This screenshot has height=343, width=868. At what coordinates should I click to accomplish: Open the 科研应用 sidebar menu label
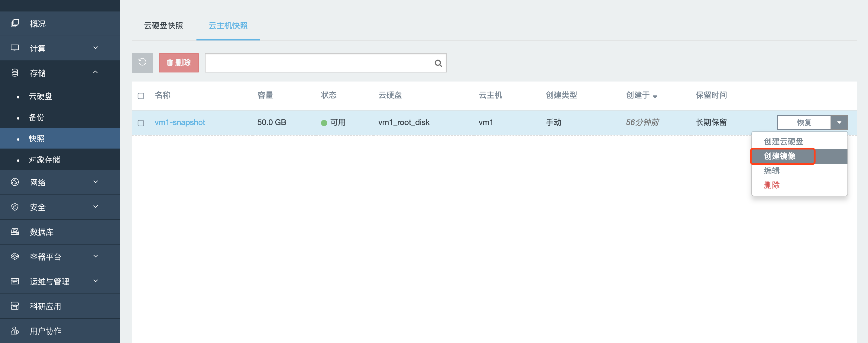[x=46, y=306]
